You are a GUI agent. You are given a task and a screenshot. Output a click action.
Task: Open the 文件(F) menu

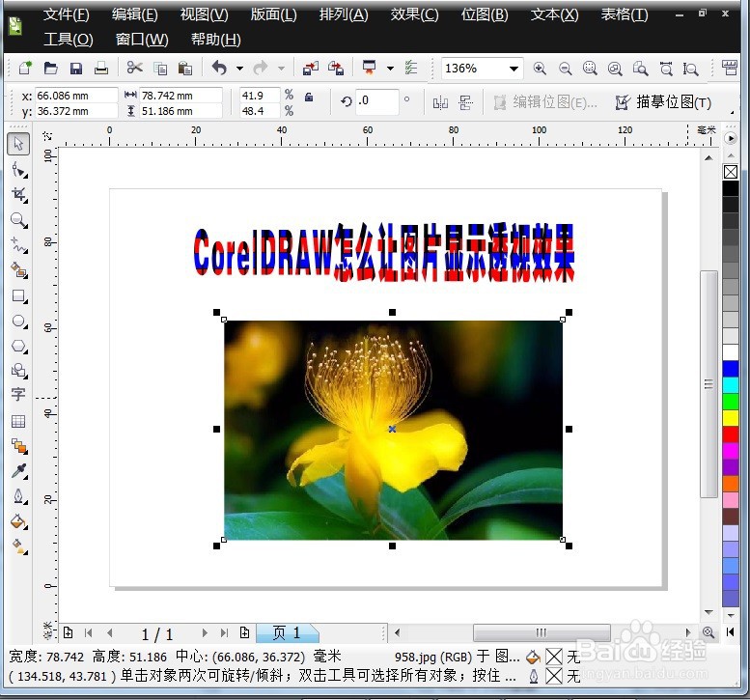pos(67,14)
